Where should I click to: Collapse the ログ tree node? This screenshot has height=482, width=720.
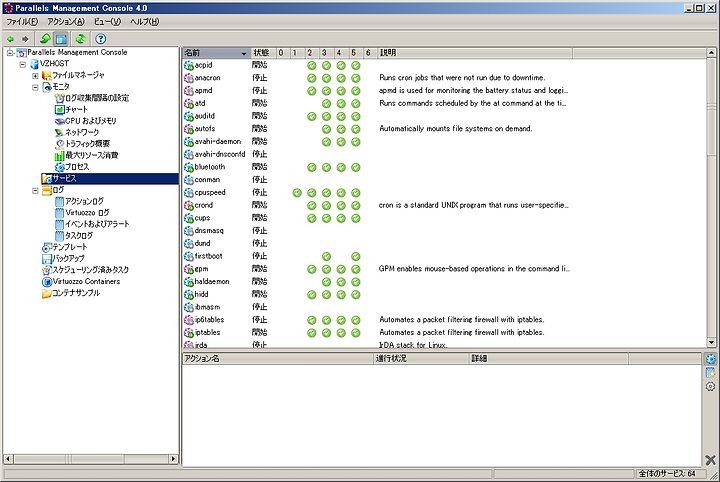point(35,191)
